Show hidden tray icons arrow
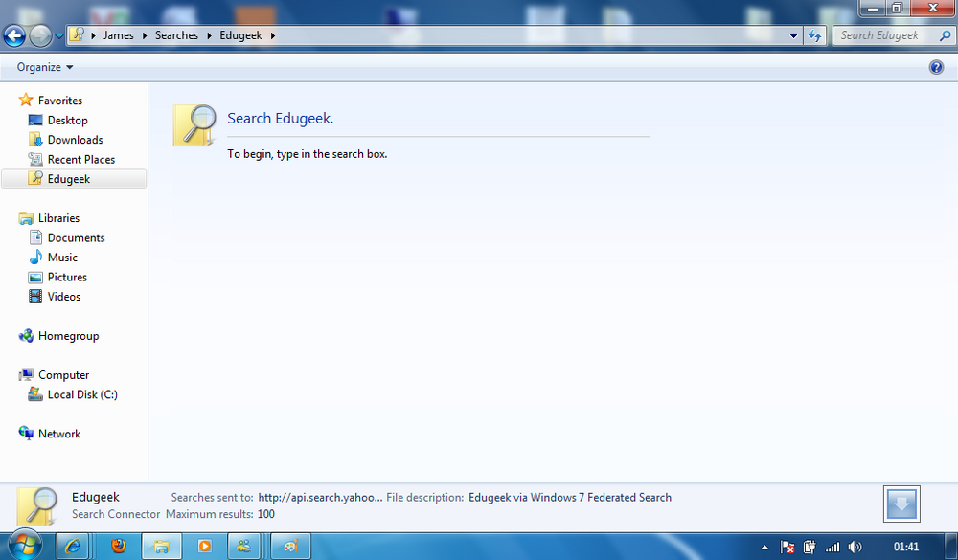The height and width of the screenshot is (560, 958). pyautogui.click(x=764, y=548)
